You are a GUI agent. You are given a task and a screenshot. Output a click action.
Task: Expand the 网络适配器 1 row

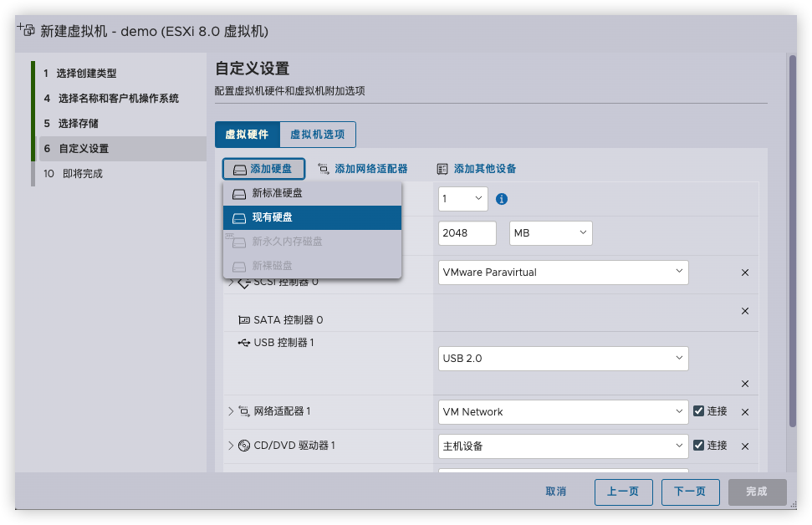231,411
